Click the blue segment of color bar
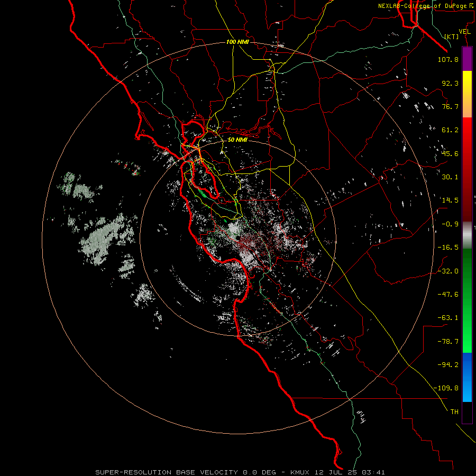This screenshot has height=476, width=476. (x=467, y=377)
